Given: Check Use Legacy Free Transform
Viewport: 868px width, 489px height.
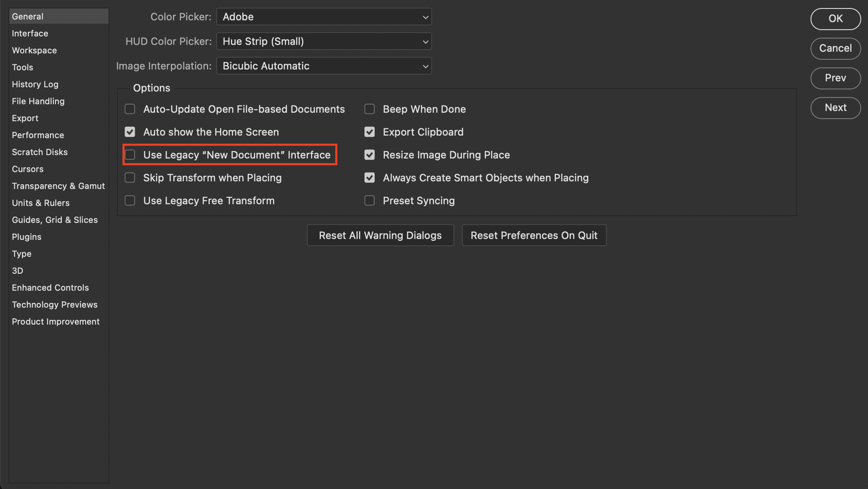Looking at the screenshot, I should (x=130, y=200).
